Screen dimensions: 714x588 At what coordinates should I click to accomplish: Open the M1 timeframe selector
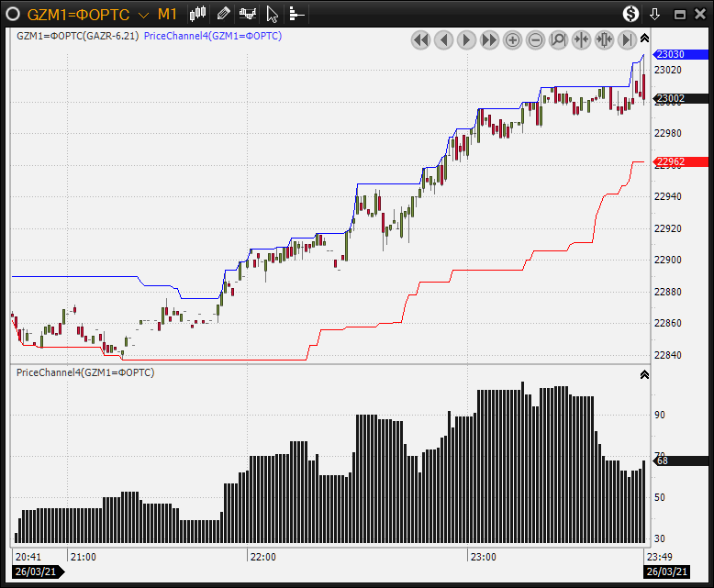pyautogui.click(x=167, y=14)
